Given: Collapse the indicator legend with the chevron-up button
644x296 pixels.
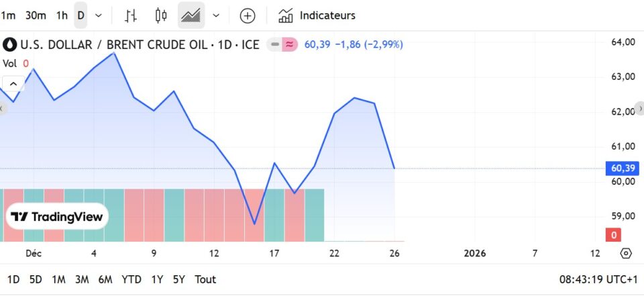Looking at the screenshot, I should point(13,83).
